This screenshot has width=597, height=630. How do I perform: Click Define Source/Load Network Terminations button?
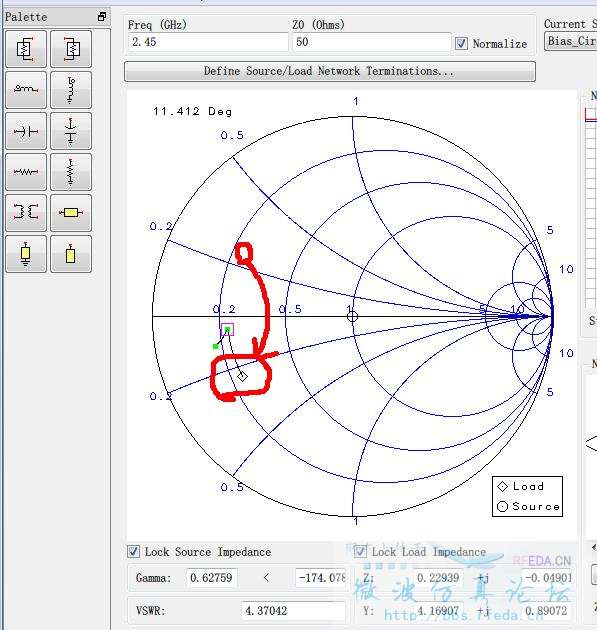pos(330,72)
